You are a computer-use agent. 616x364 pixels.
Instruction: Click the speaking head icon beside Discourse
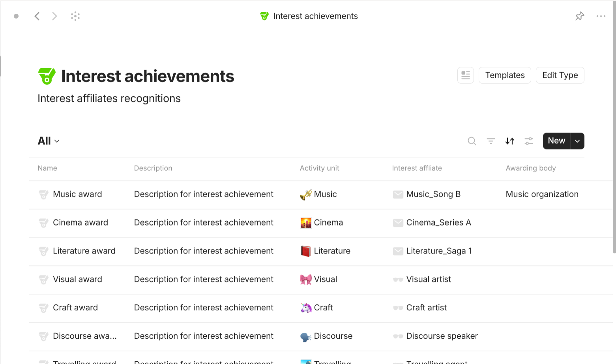305,336
